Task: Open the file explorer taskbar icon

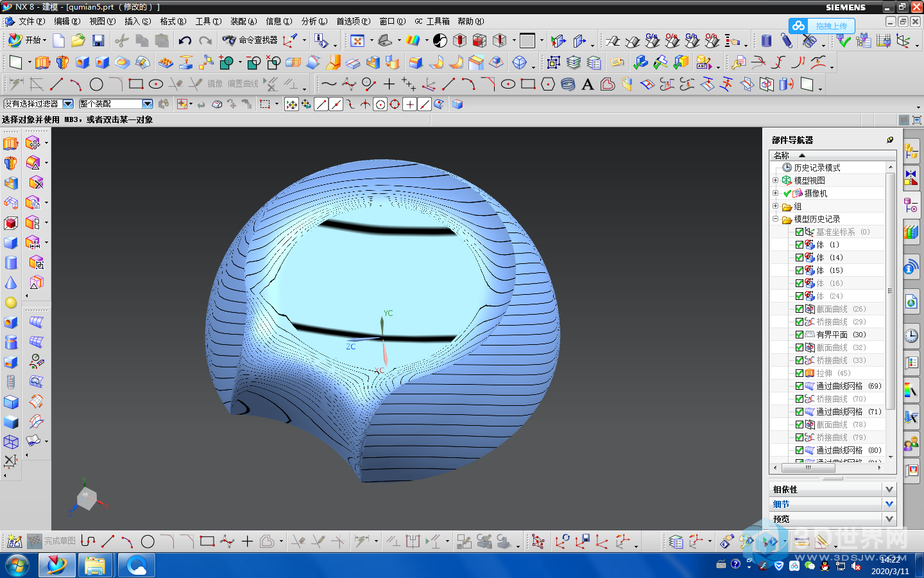Action: click(x=95, y=566)
